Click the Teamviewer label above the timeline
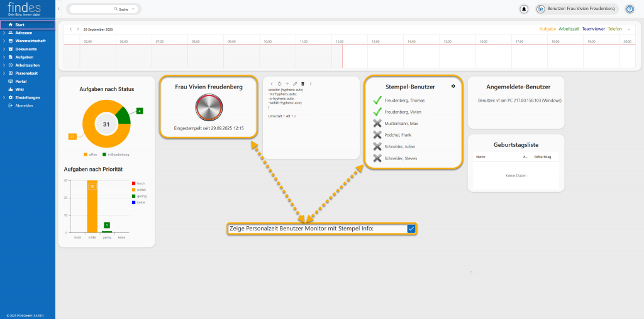The image size is (644, 319). tap(593, 29)
